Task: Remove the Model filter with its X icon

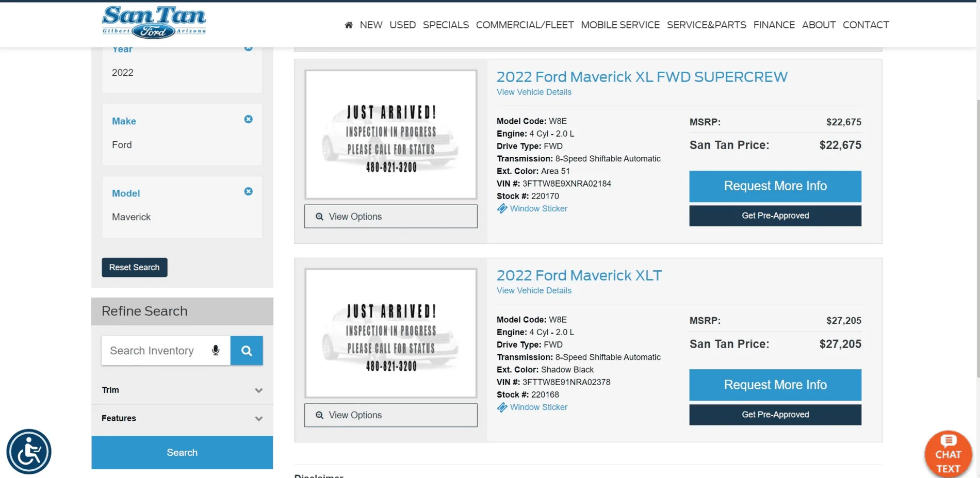Action: pyautogui.click(x=248, y=191)
